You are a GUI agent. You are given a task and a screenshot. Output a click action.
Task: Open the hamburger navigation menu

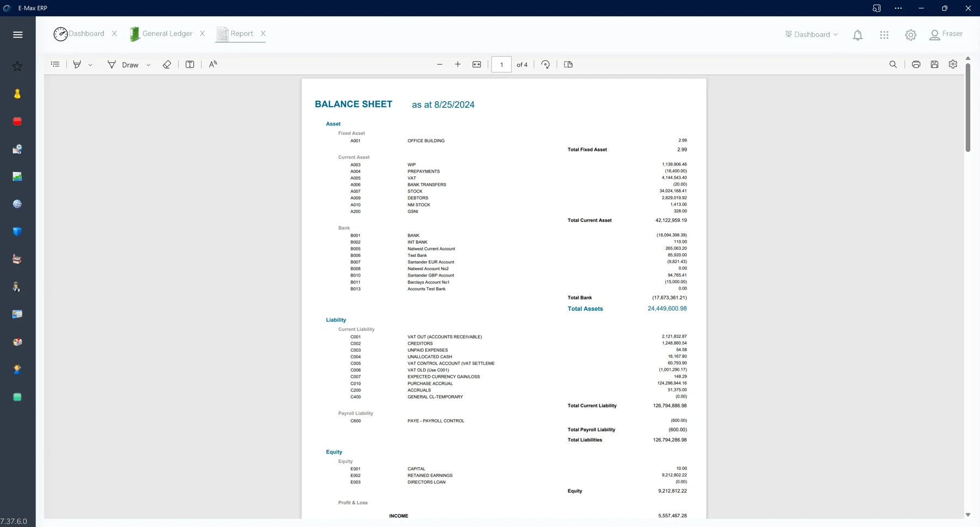point(17,35)
